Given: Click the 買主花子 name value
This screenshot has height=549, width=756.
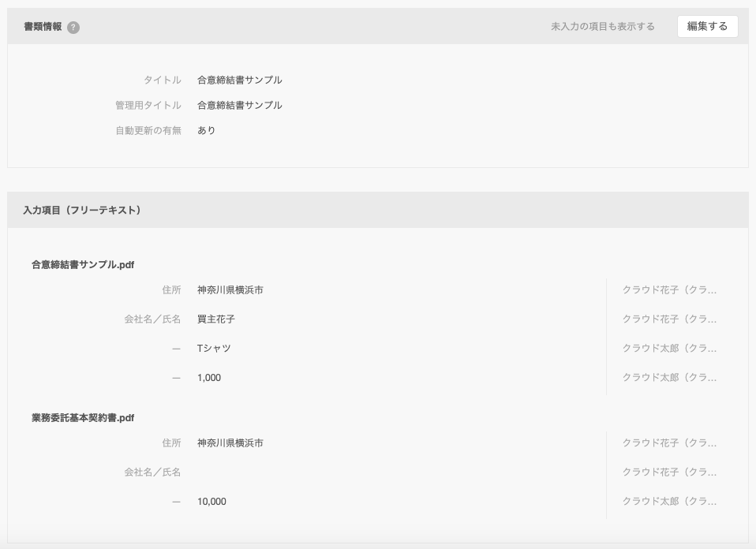Looking at the screenshot, I should [215, 319].
